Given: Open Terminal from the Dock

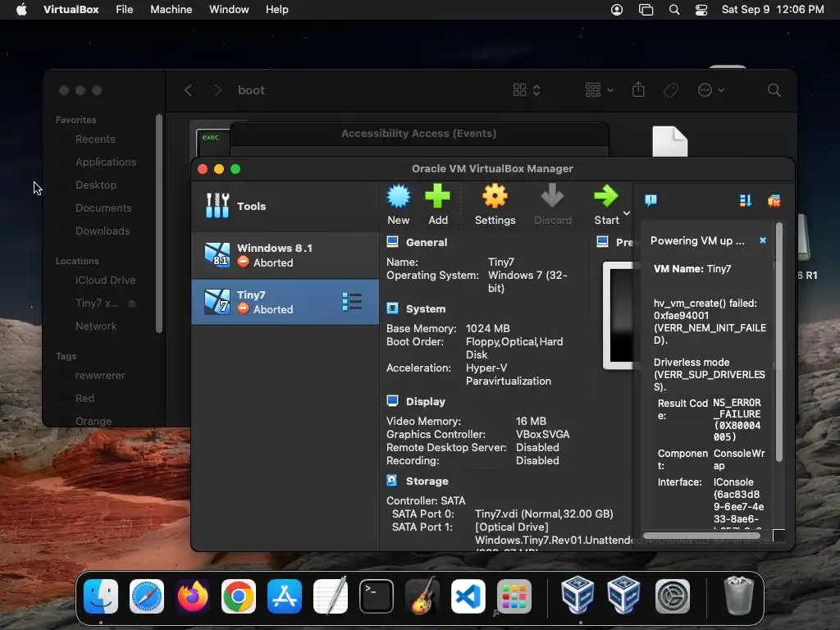Looking at the screenshot, I should 376,596.
